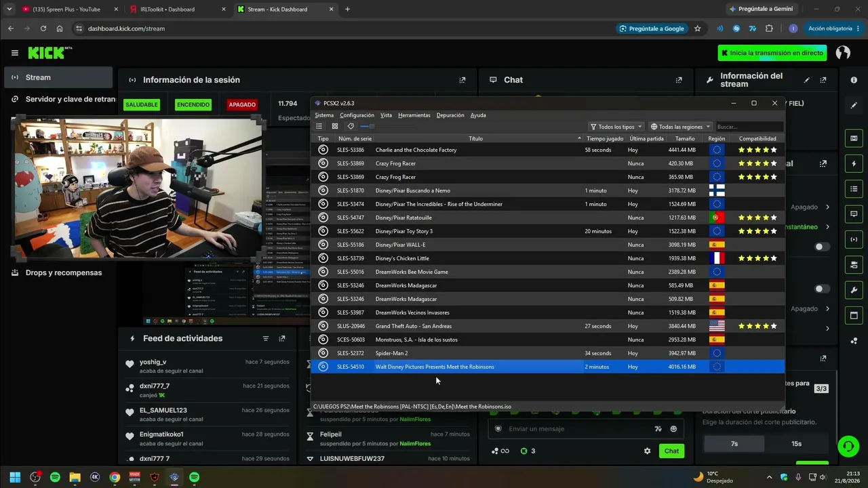Image resolution: width=868 pixels, height=488 pixels.
Task: Sort games by Tamaño column
Action: tap(685, 139)
